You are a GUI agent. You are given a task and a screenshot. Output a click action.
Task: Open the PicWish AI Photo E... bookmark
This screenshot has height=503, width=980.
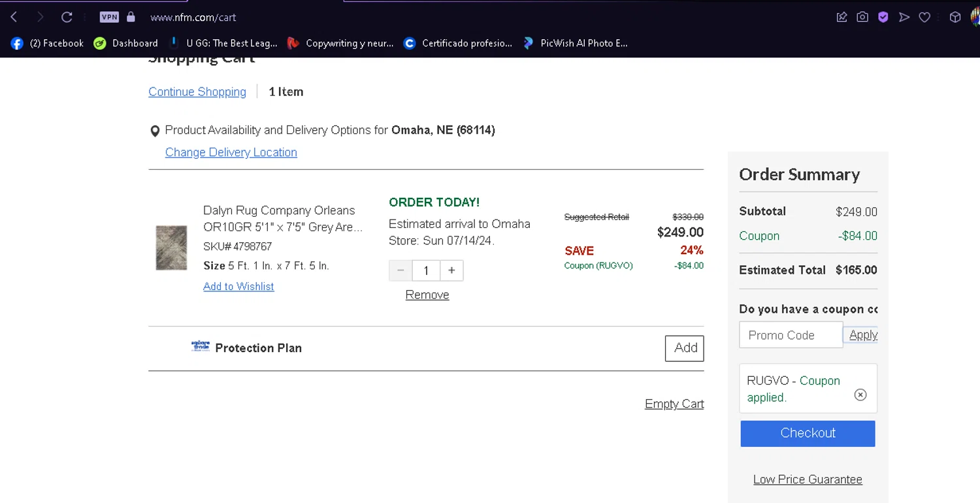[x=575, y=43]
